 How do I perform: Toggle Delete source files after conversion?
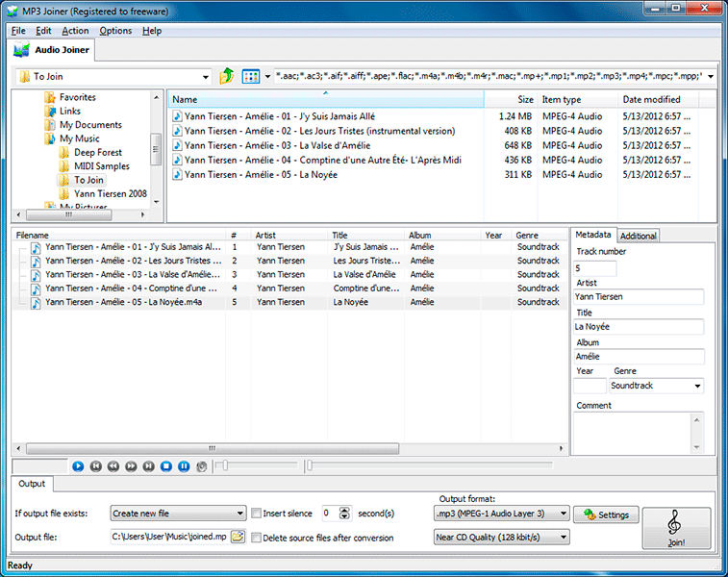pos(256,538)
